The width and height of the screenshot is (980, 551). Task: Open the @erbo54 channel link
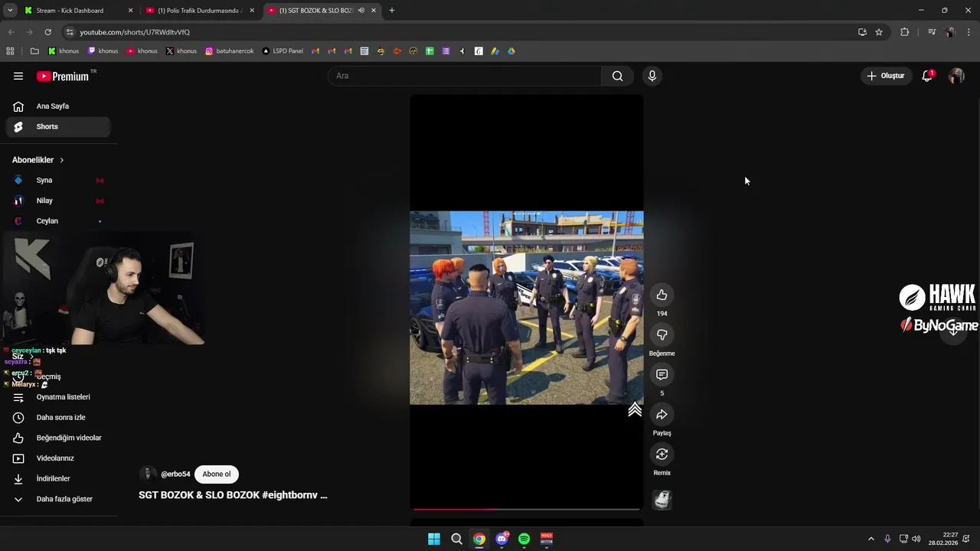tap(175, 474)
